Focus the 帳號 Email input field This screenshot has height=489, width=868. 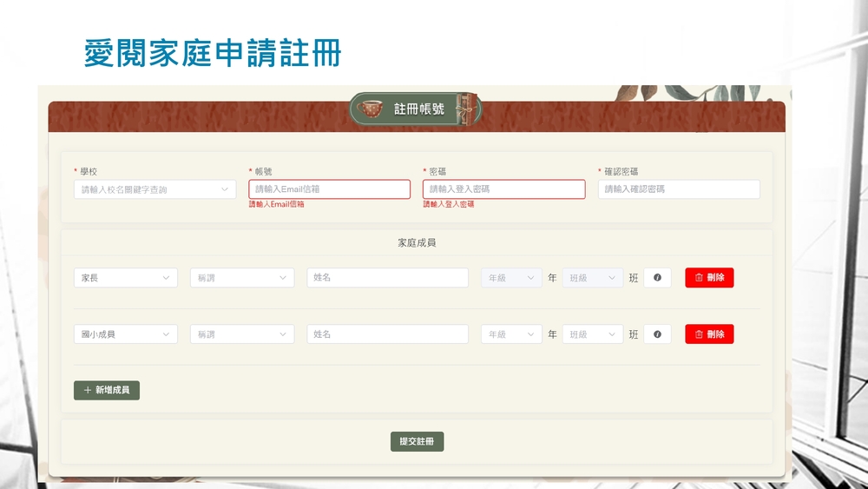pyautogui.click(x=329, y=189)
